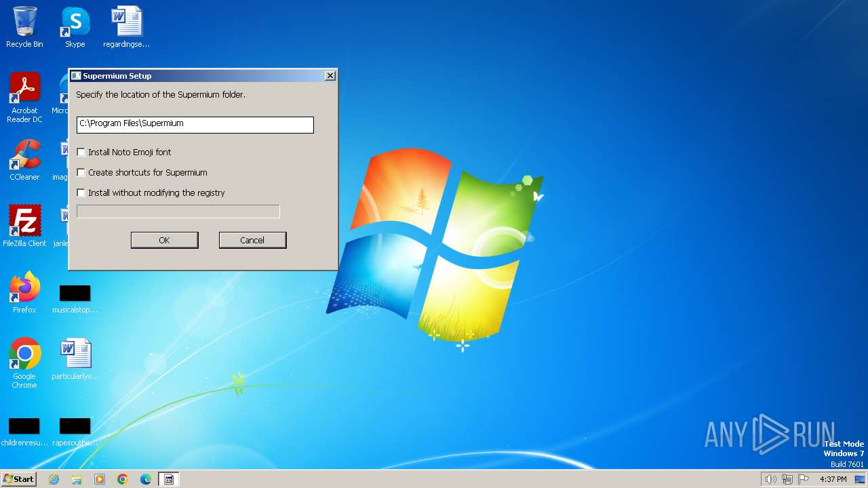This screenshot has width=868, height=488.
Task: Click the Supermium folder location field
Action: 195,124
